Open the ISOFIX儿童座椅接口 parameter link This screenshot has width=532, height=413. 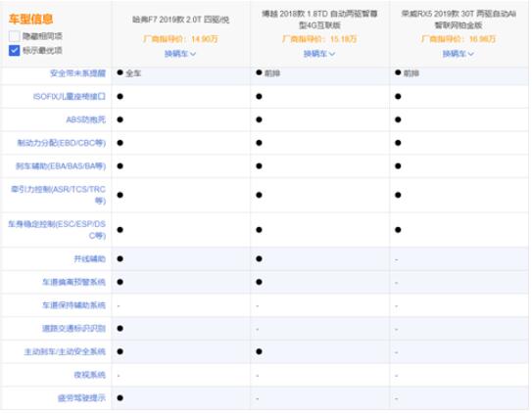[70, 97]
